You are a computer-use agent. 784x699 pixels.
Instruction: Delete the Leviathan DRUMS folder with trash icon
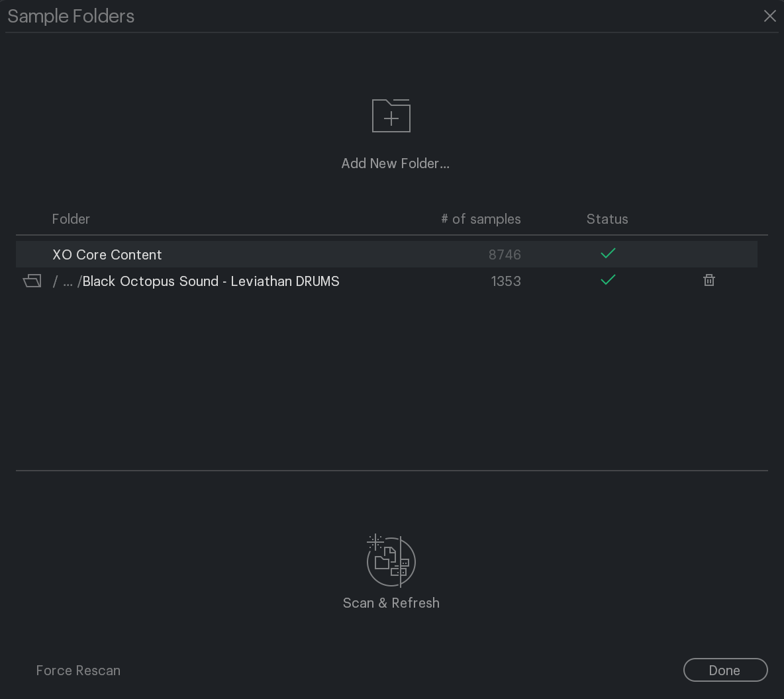(709, 280)
